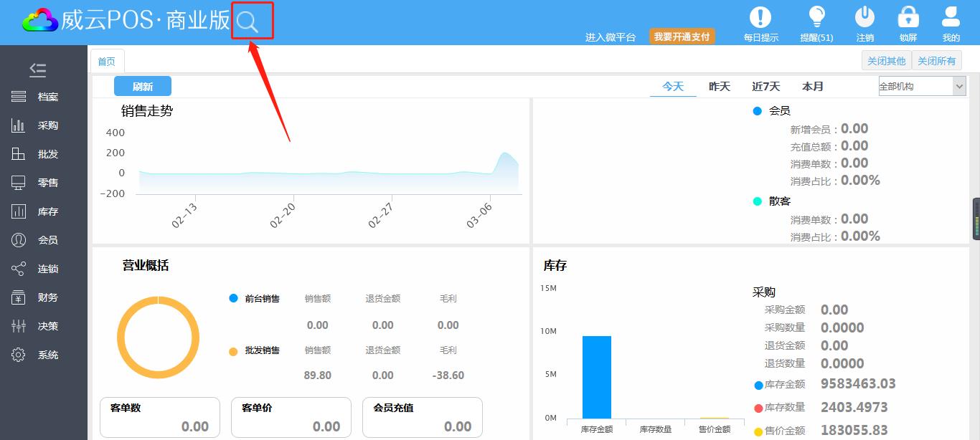Image resolution: width=980 pixels, height=440 pixels.
Task: Toggle the 会员 blue legend dot
Action: coord(757,111)
